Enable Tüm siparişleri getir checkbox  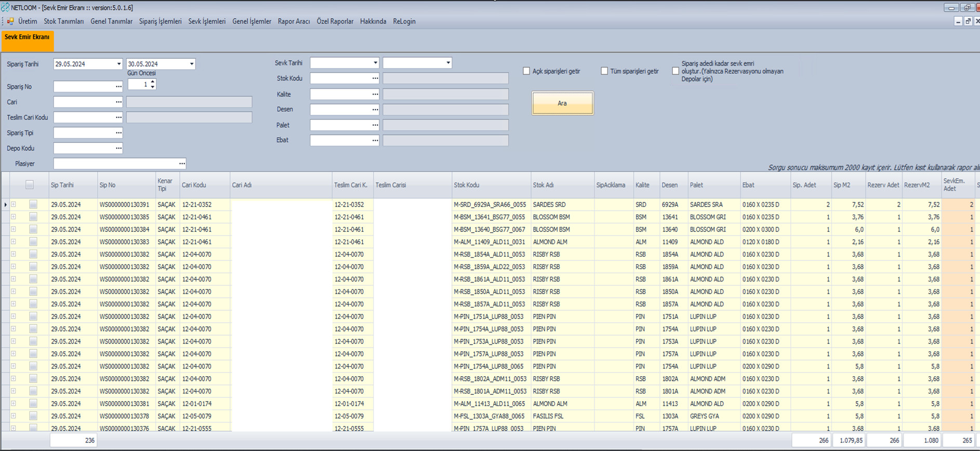[604, 71]
